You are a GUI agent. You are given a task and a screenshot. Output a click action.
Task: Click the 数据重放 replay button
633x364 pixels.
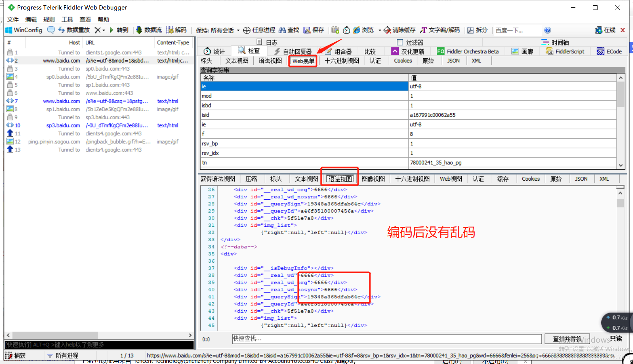[x=74, y=30]
